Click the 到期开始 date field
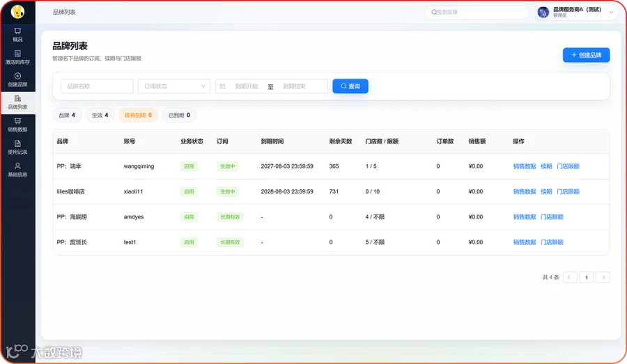Viewport: 627px width, 364px height. (x=247, y=86)
